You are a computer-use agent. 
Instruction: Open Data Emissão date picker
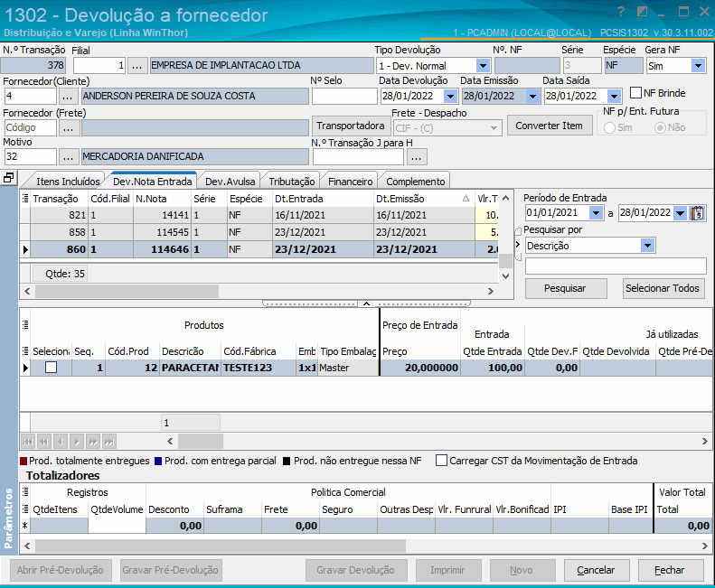532,96
